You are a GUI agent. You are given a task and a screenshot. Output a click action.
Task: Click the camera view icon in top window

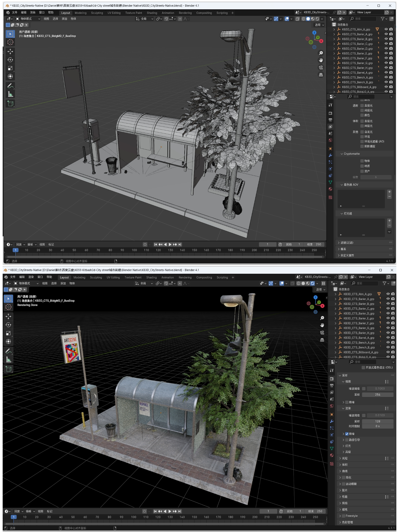(321, 68)
